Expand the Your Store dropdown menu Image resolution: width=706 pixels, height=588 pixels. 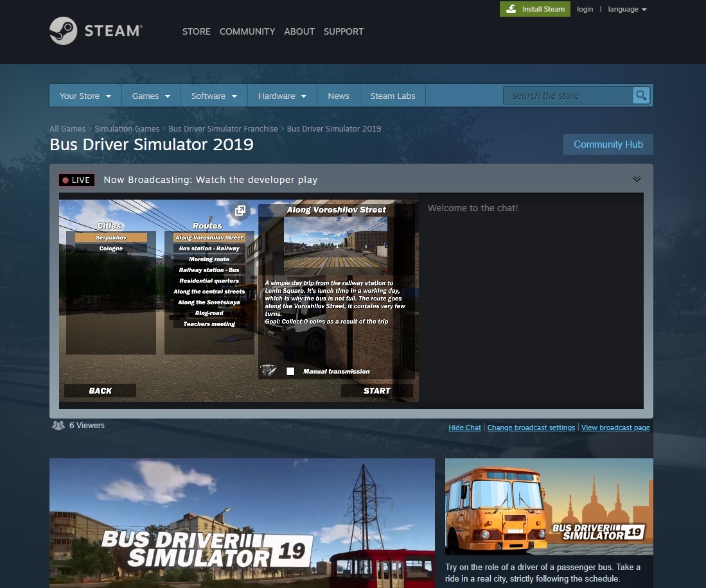point(85,96)
